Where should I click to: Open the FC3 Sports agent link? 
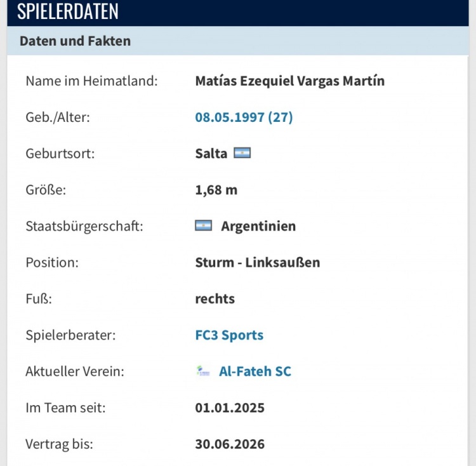(229, 335)
